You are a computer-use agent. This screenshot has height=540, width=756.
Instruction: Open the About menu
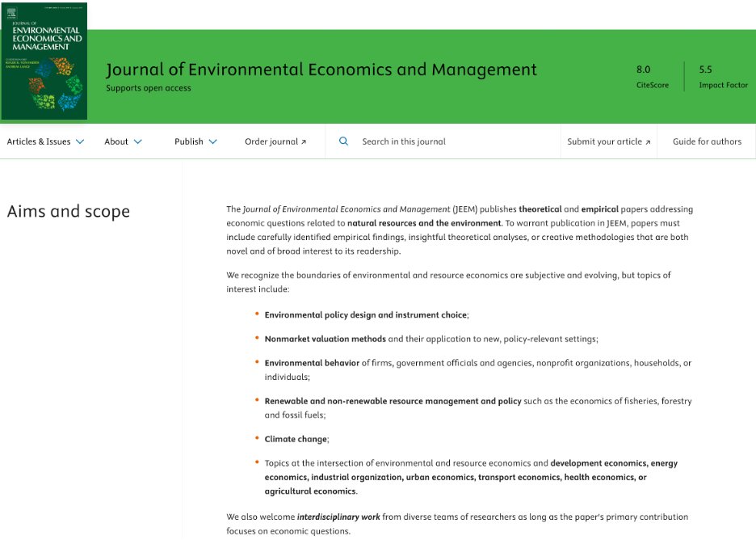pyautogui.click(x=123, y=142)
